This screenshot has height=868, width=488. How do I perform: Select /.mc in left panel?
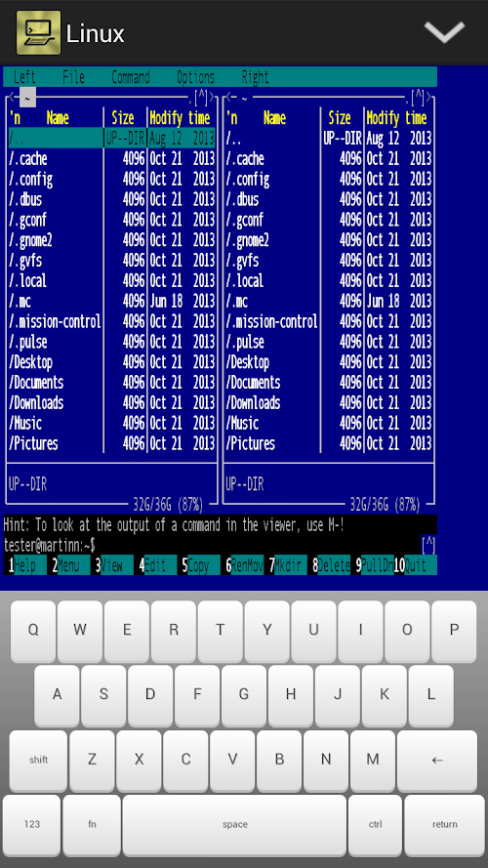[20, 301]
